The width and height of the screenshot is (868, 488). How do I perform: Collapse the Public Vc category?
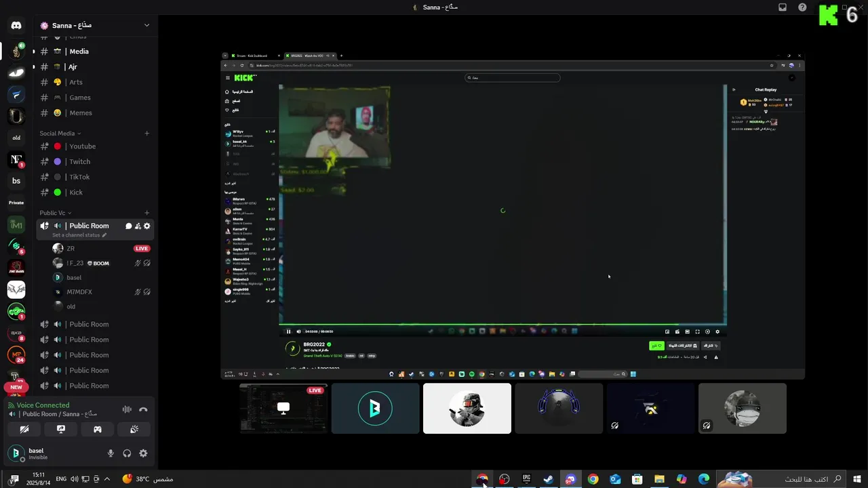pos(56,213)
